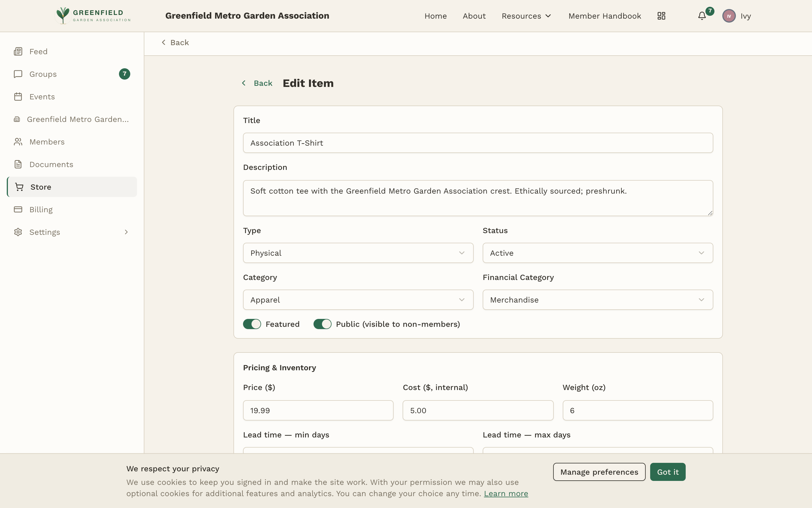Click the top bar Back chevron icon

(164, 42)
